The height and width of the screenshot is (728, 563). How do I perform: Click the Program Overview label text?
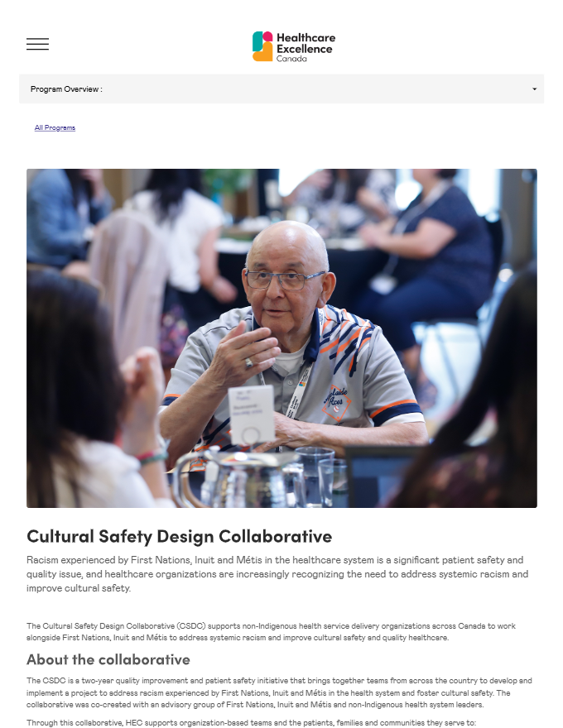66,89
